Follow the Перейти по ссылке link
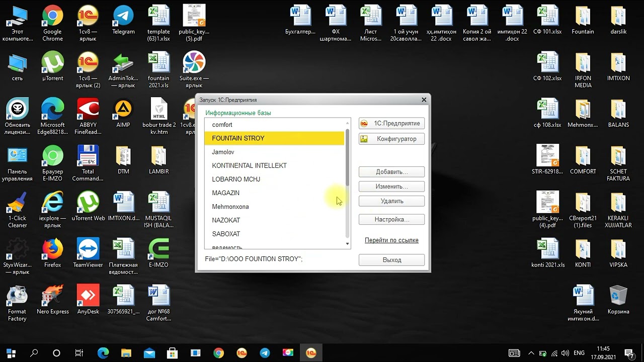 (391, 240)
